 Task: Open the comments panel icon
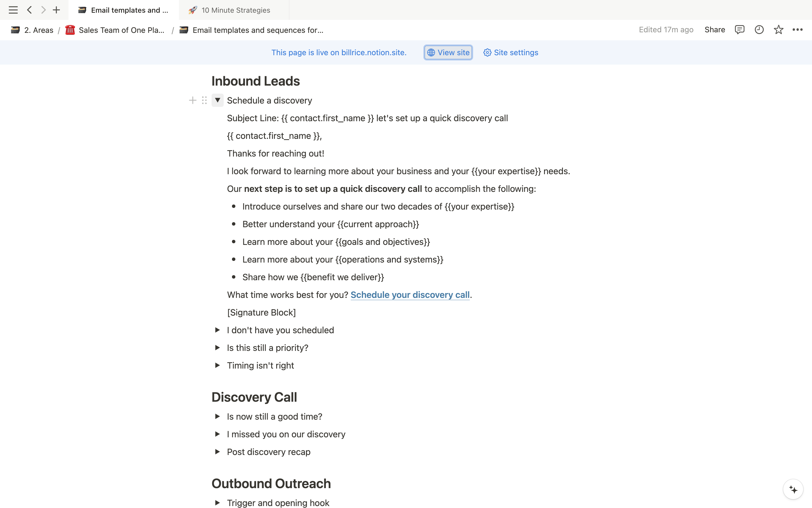pyautogui.click(x=739, y=30)
